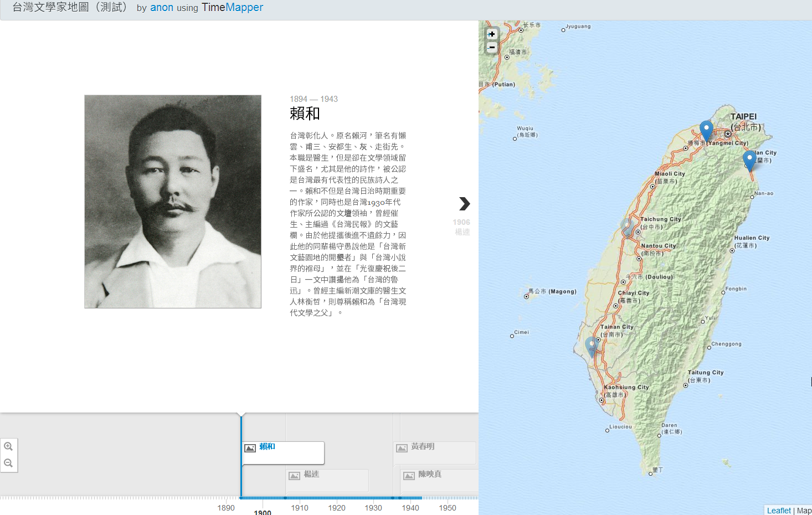
Task: Click the 1890 label on the timeline axis
Action: pyautogui.click(x=226, y=508)
